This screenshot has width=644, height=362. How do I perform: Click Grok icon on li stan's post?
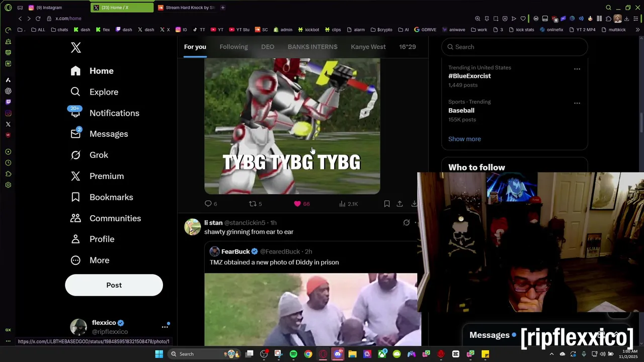tap(407, 223)
